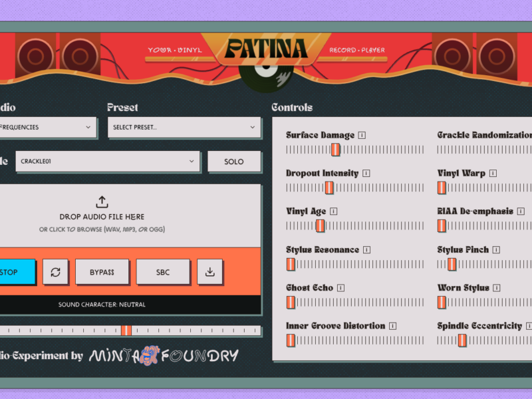Click the Stylus Resonance slider track
Screen dimensions: 532x399
[x=355, y=264]
